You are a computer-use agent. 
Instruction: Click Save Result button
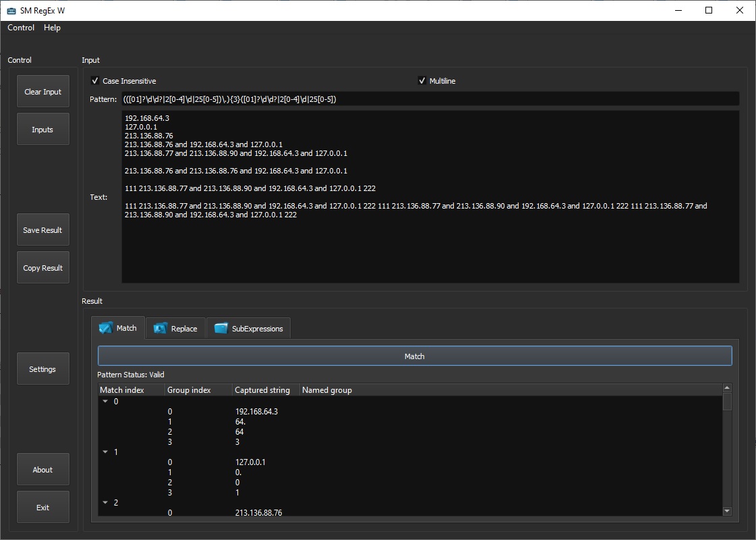[43, 230]
